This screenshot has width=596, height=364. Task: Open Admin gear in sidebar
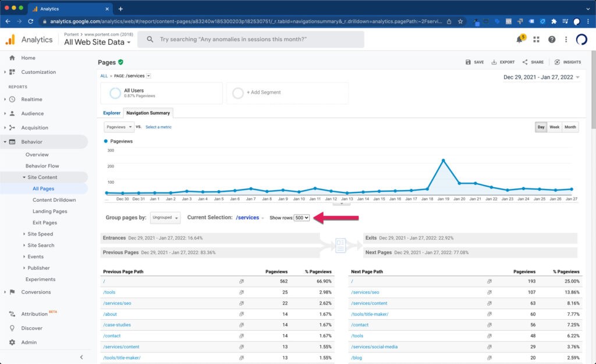click(x=12, y=342)
